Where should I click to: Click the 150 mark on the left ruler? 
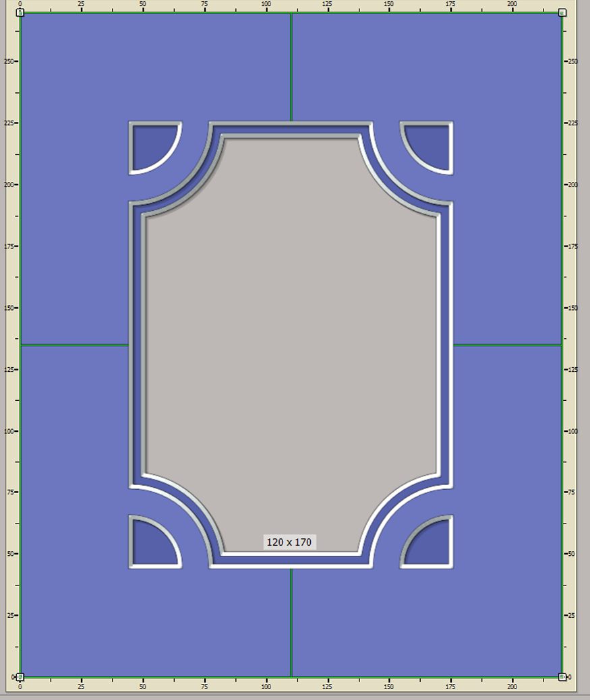click(9, 308)
